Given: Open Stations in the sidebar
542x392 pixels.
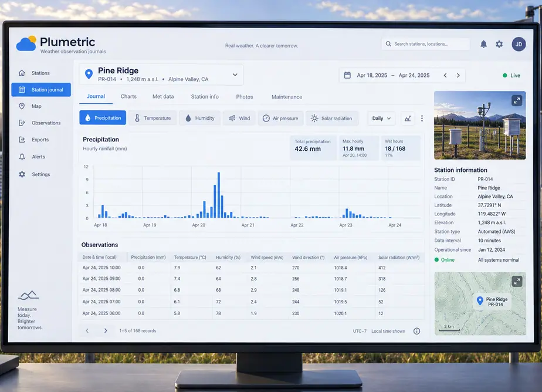Looking at the screenshot, I should [x=41, y=73].
